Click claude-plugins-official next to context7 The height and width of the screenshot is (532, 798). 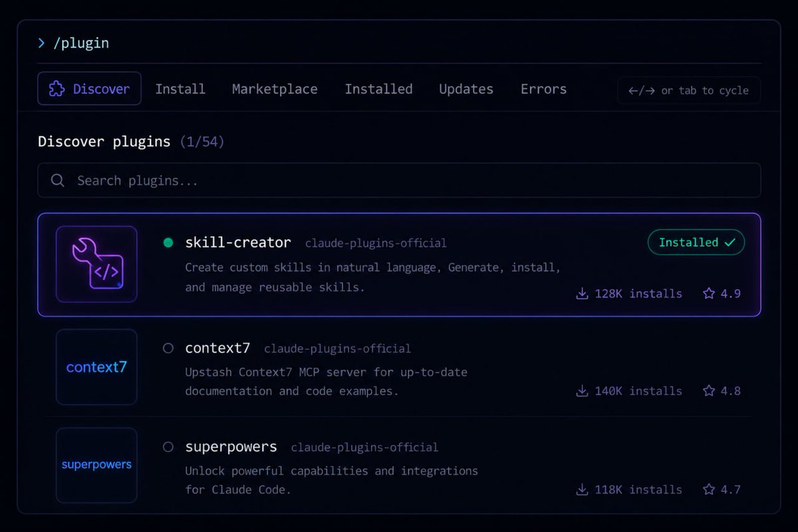tap(337, 348)
